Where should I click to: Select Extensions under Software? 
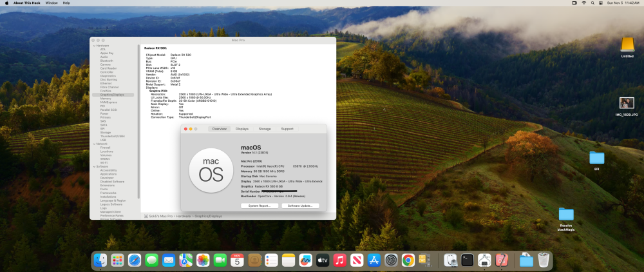pyautogui.click(x=108, y=185)
